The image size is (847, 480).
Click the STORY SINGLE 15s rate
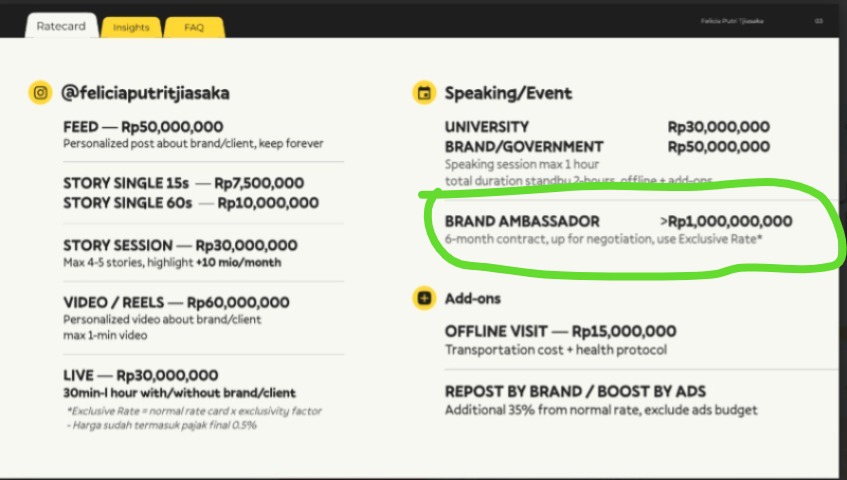183,183
